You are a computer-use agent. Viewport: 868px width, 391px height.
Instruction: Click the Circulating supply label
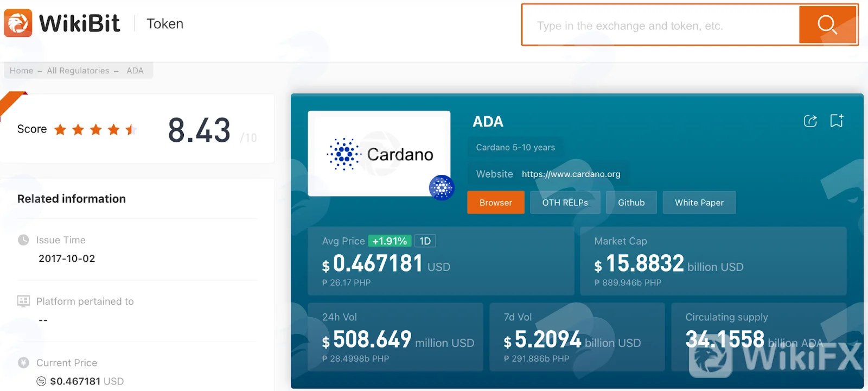pos(727,317)
